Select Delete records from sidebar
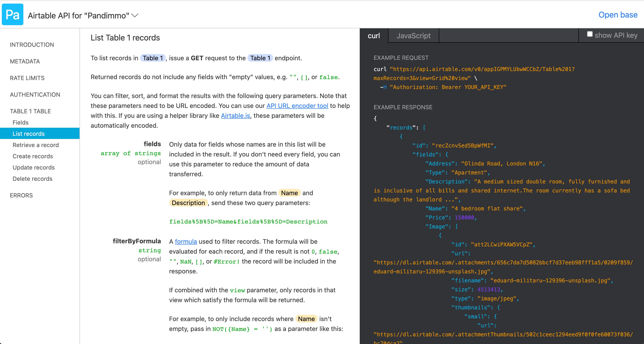 (x=32, y=179)
